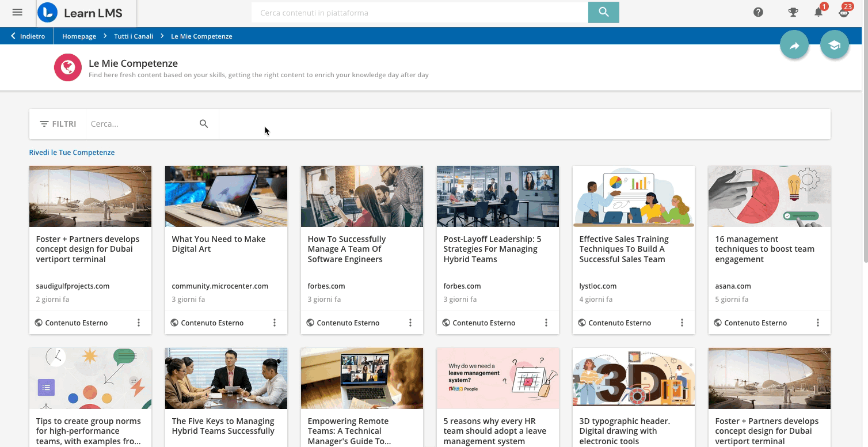This screenshot has height=447, width=868.
Task: Open 'What You Need to Make Digital Art'
Action: click(219, 244)
